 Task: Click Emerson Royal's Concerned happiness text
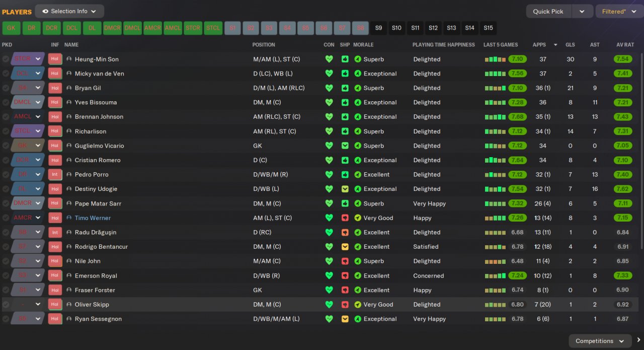429,275
